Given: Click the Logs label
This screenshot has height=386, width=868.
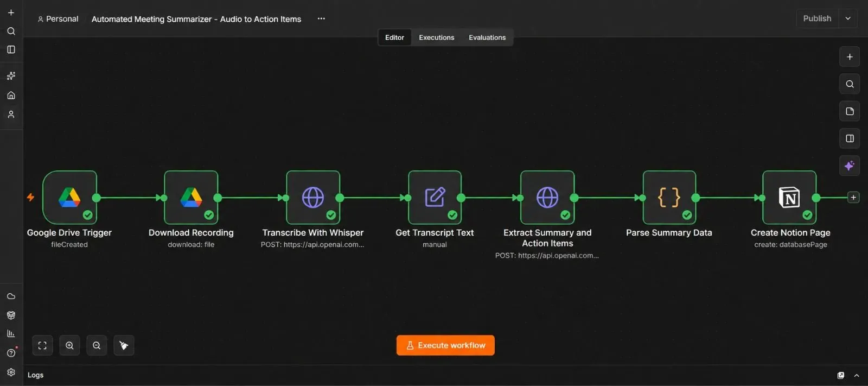Looking at the screenshot, I should 36,375.
